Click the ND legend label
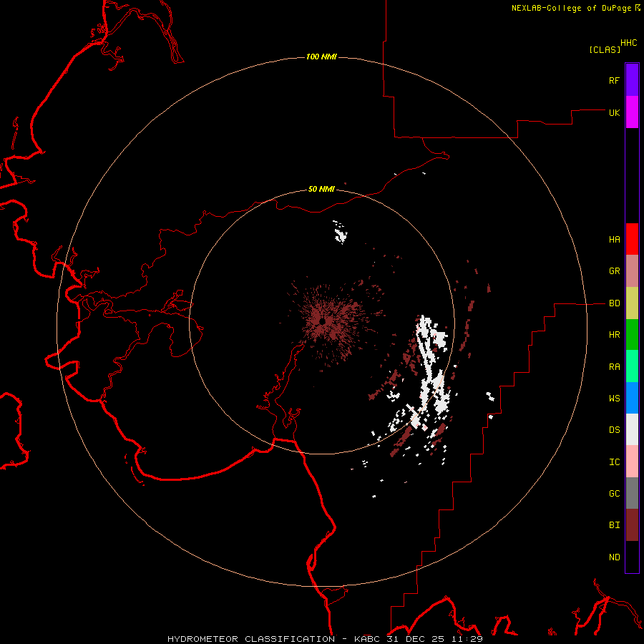Screen dimensions: 644x644 click(x=614, y=557)
